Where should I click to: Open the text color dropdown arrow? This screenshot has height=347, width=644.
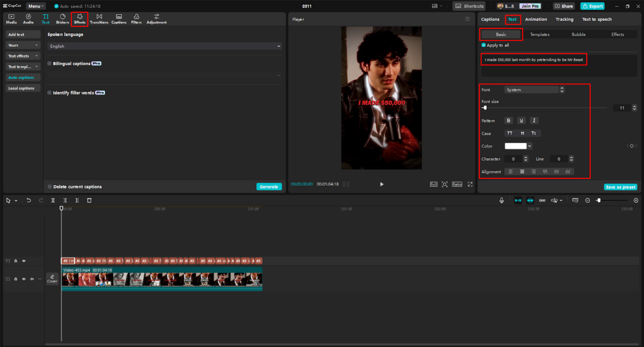(x=530, y=146)
